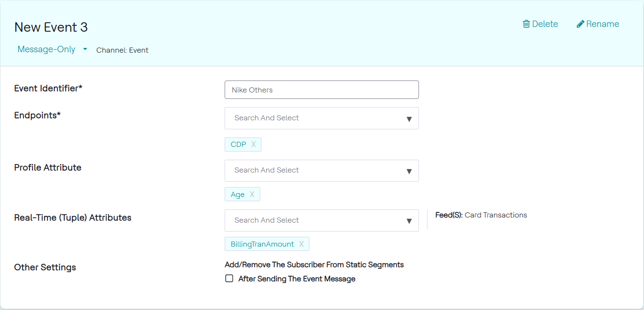Expand the Profile Attribute dropdown arrow

pyautogui.click(x=409, y=171)
